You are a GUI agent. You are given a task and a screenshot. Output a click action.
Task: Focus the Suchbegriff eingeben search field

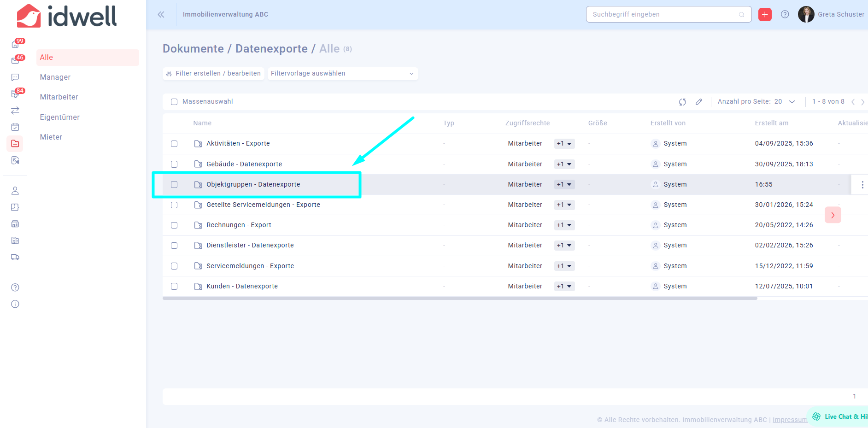tap(663, 14)
